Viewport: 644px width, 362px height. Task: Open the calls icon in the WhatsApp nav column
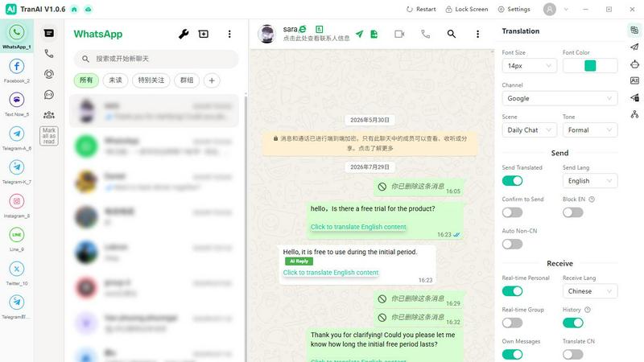[49, 53]
